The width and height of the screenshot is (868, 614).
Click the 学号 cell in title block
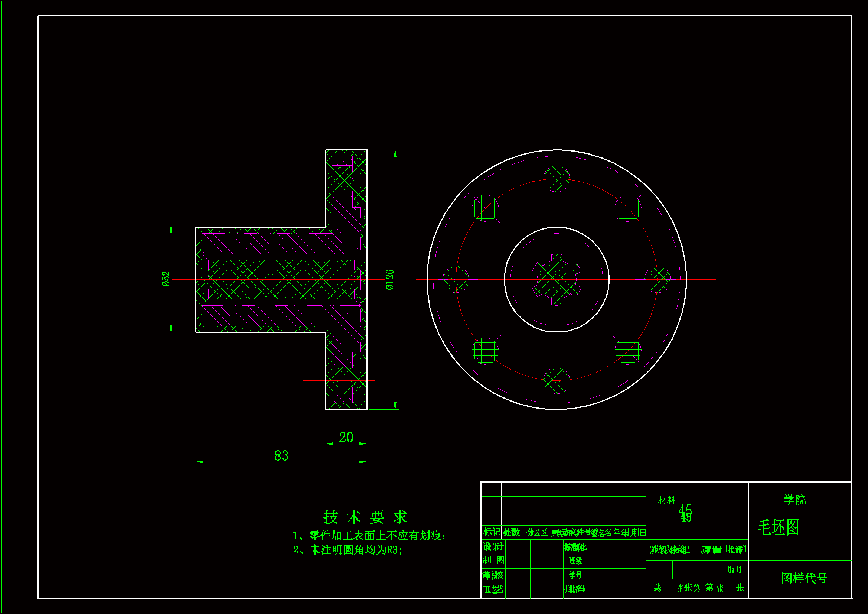click(x=575, y=575)
